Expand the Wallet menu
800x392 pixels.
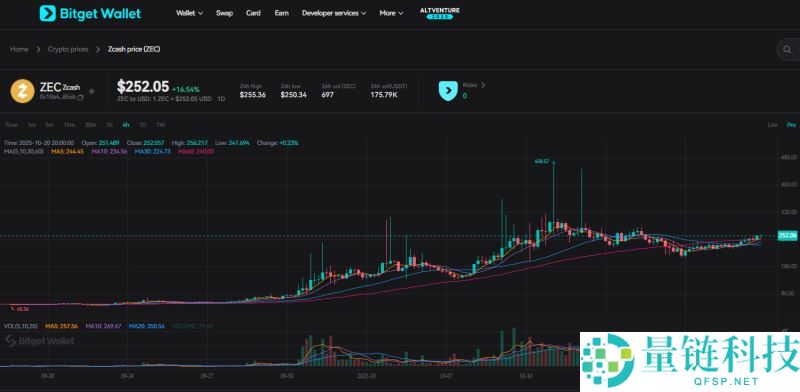tap(189, 13)
